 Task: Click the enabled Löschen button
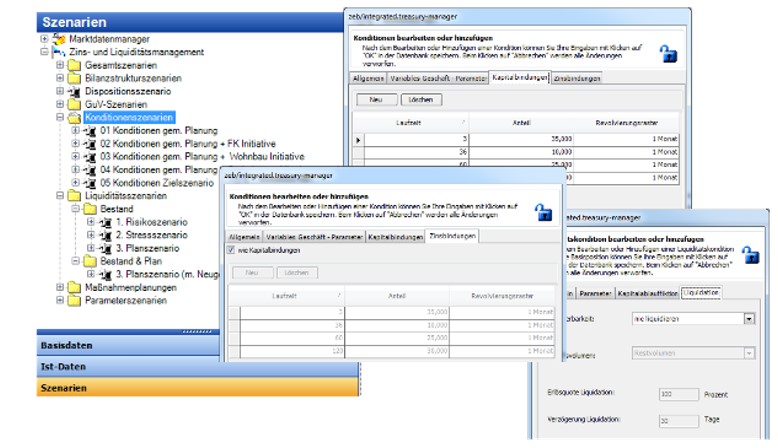(421, 100)
